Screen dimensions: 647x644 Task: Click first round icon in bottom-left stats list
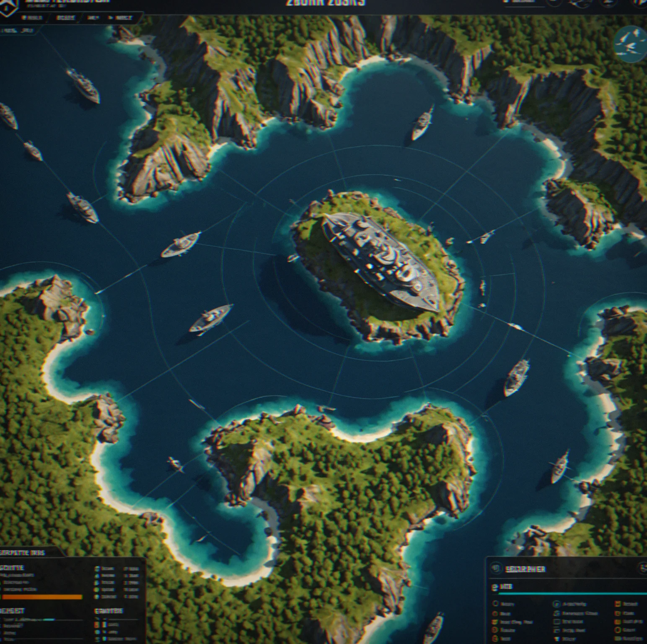97,569
